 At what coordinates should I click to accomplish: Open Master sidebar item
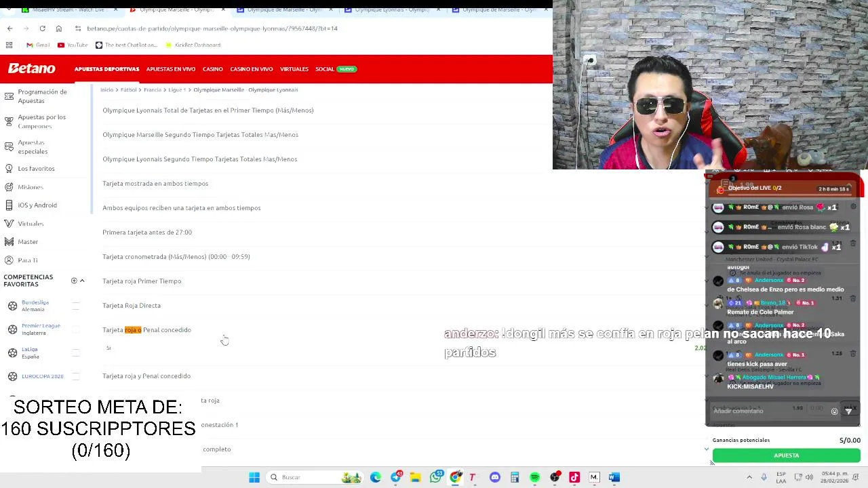28,242
